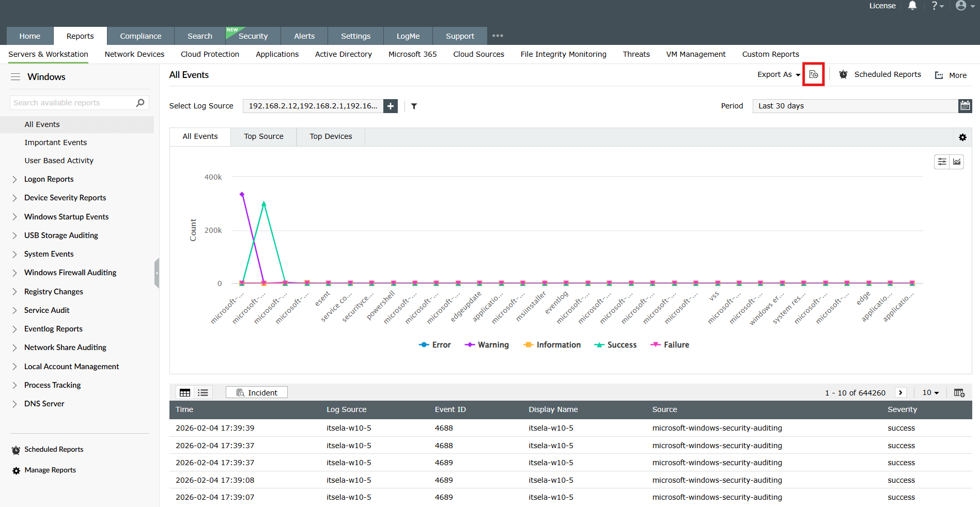Switch to Top Devices chart tab
This screenshot has height=507, width=980.
[331, 137]
